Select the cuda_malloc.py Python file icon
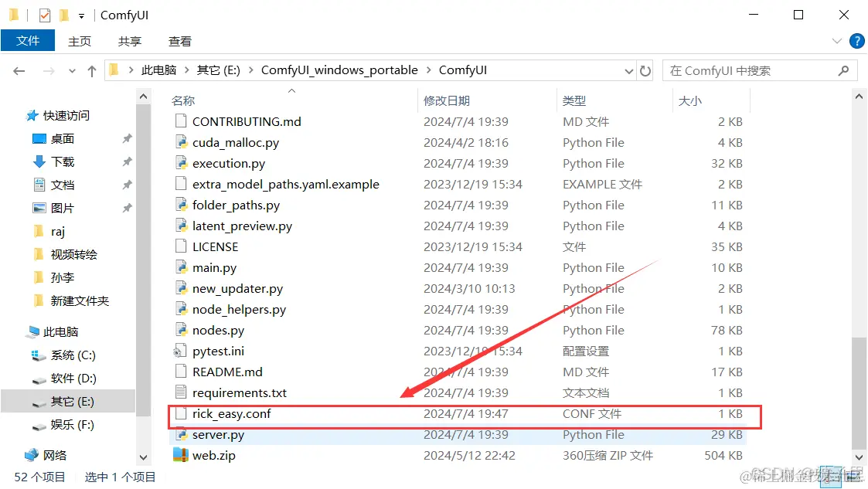 tap(180, 142)
